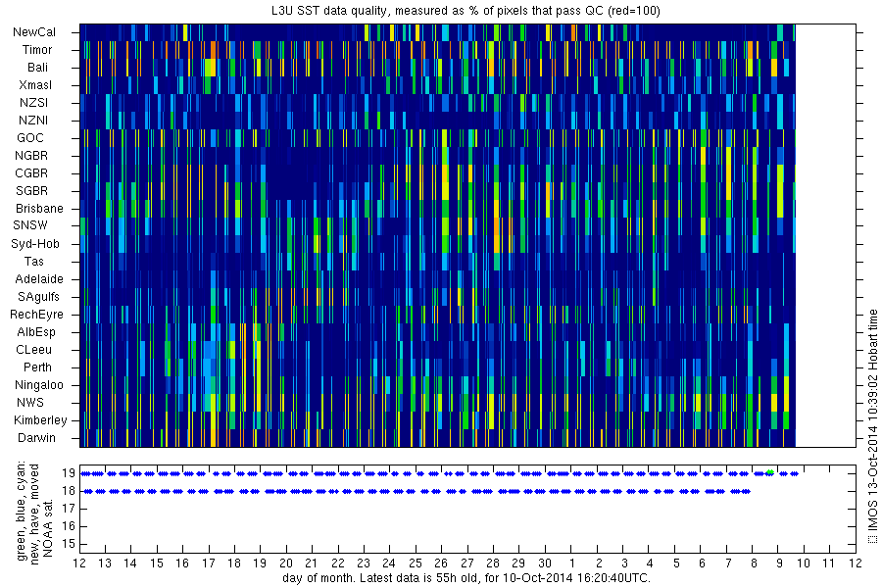Click the SGBR row label

click(x=32, y=191)
